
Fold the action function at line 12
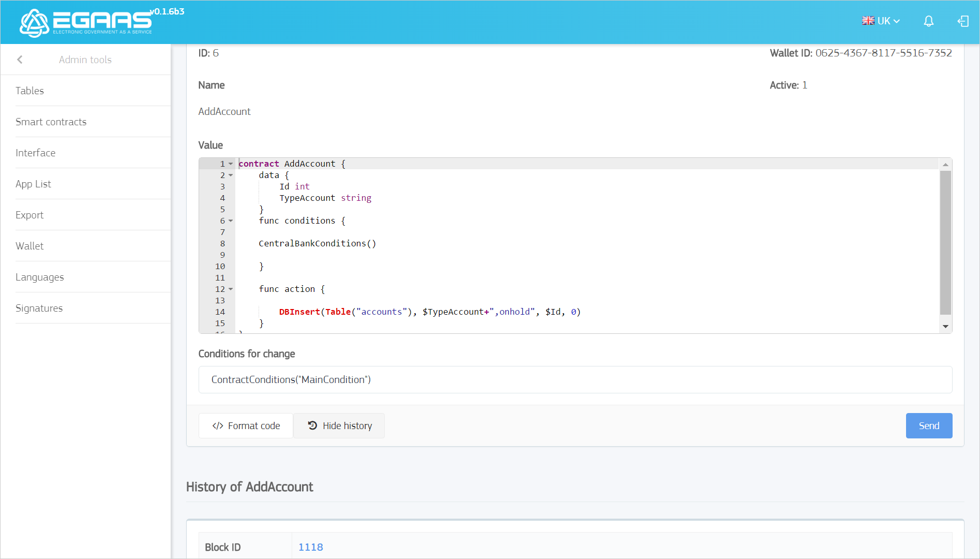pyautogui.click(x=231, y=289)
